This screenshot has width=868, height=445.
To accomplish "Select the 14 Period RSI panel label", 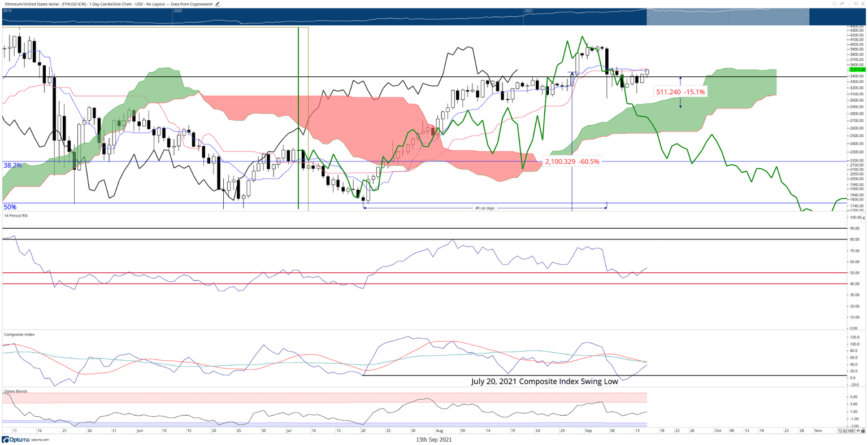I will (16, 216).
